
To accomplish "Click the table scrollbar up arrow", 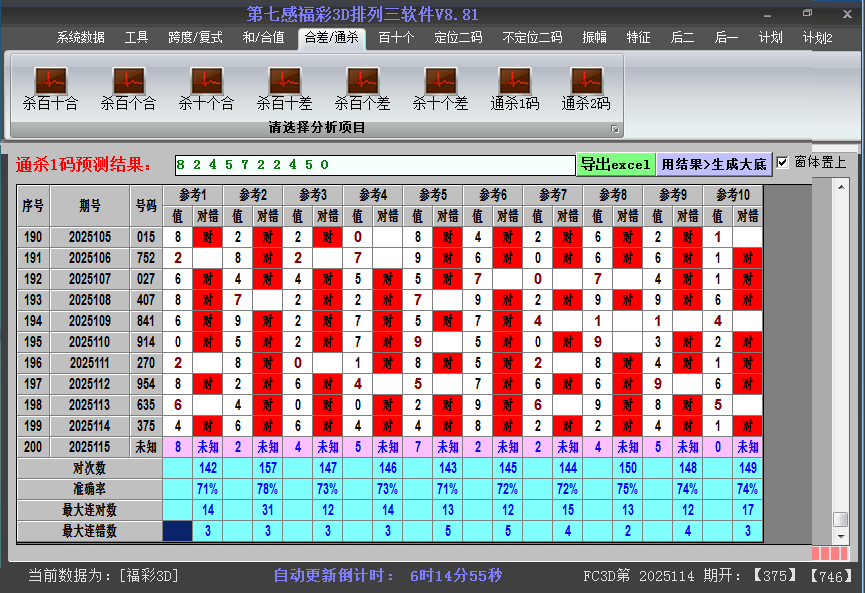I will coord(841,188).
